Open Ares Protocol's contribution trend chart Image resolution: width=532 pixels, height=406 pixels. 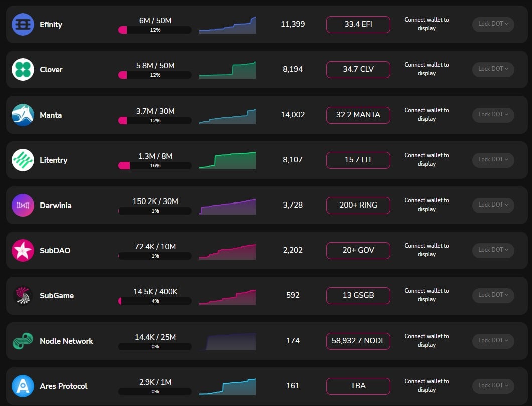227,386
